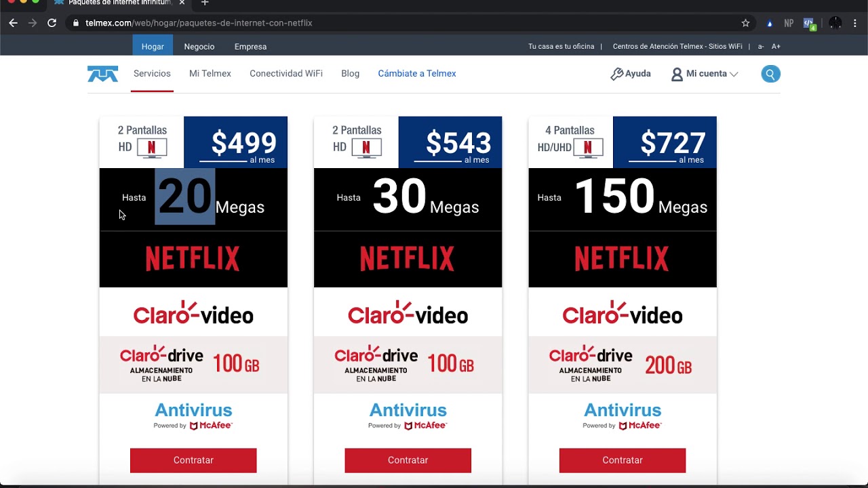868x488 pixels.
Task: Click the 150 Megas speed text
Action: (641, 197)
